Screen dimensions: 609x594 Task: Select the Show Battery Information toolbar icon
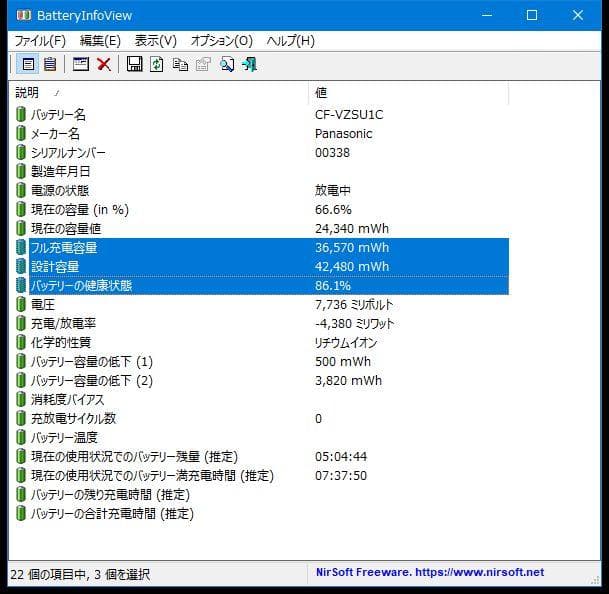click(x=28, y=64)
